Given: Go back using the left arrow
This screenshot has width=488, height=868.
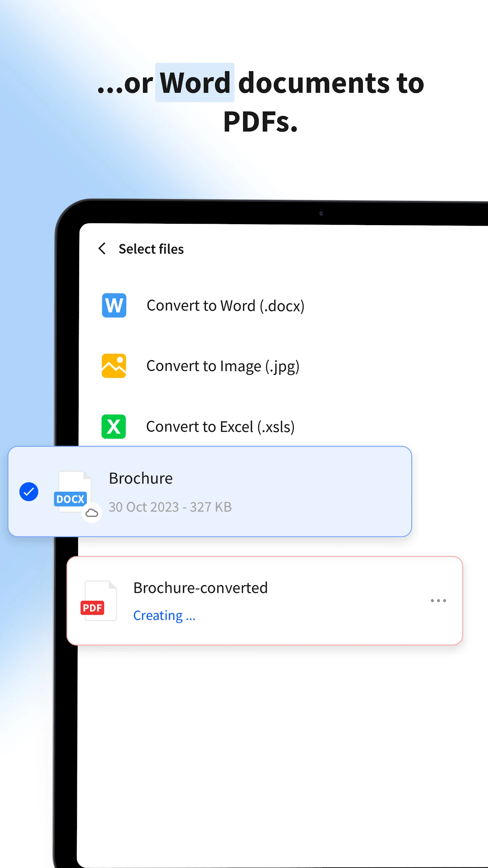Looking at the screenshot, I should tap(102, 249).
